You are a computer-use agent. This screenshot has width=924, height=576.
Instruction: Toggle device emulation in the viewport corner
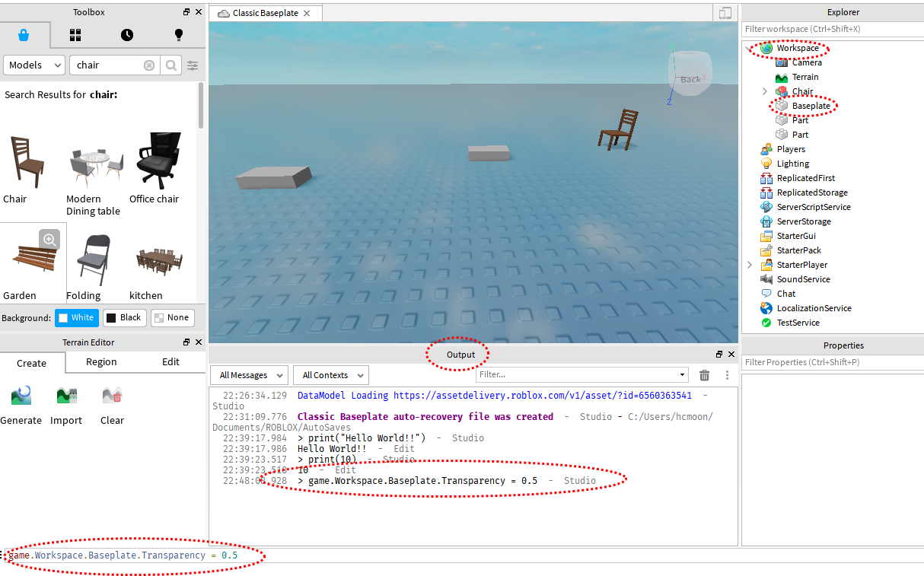click(x=725, y=13)
